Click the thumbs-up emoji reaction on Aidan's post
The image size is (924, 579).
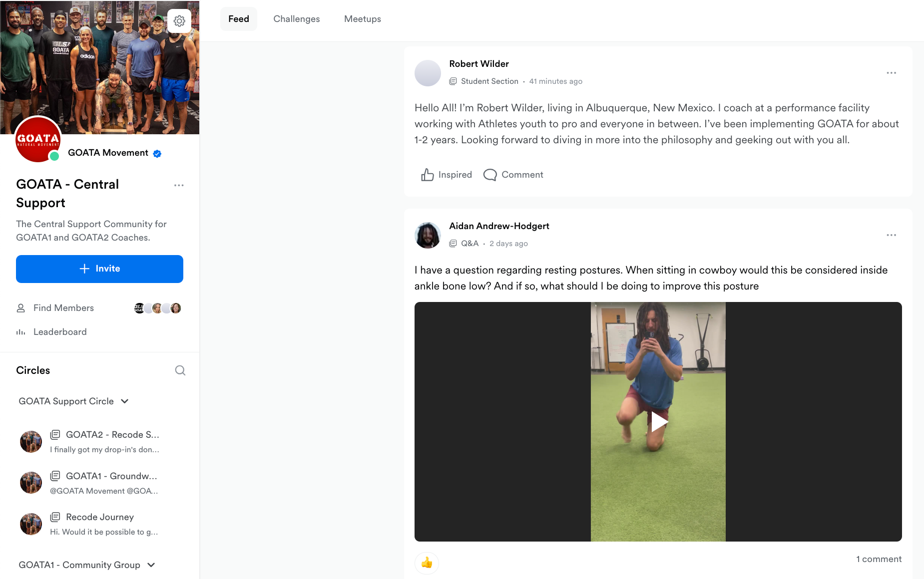427,563
